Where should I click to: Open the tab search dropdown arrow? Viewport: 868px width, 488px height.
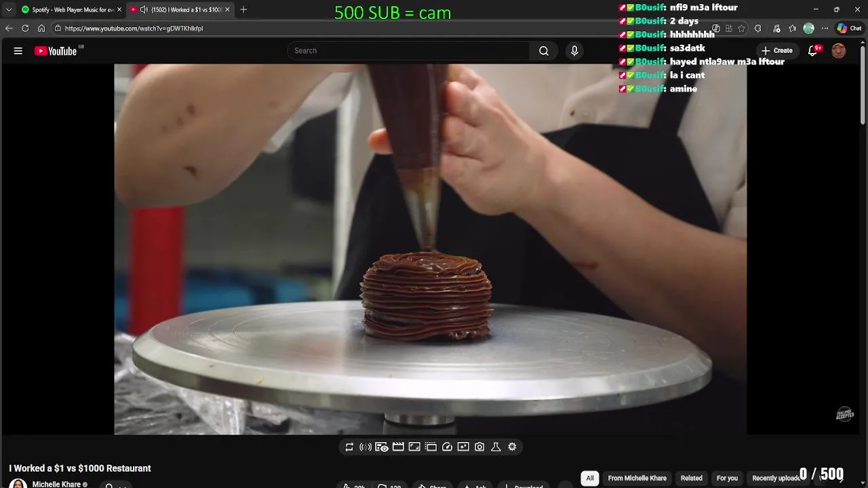coord(9,9)
